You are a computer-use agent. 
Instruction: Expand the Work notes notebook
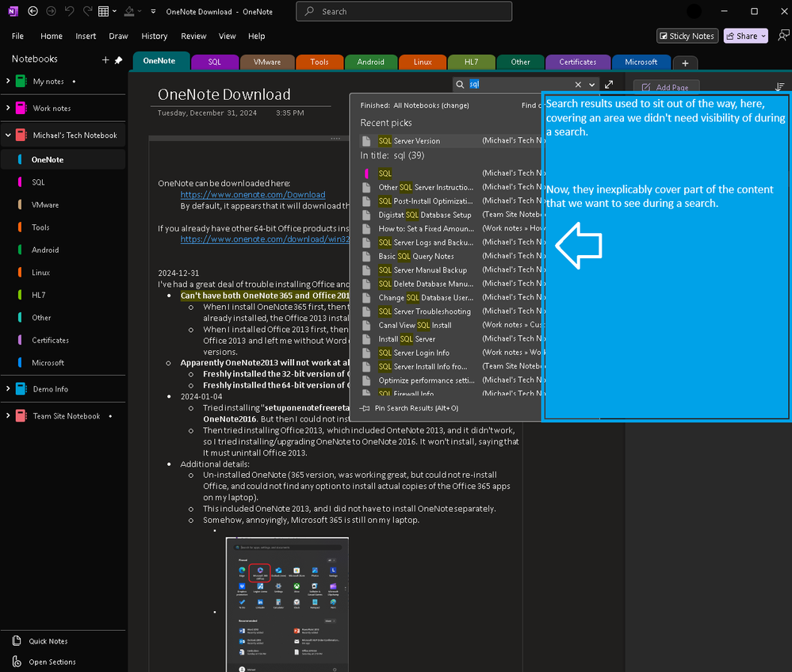pos(8,108)
